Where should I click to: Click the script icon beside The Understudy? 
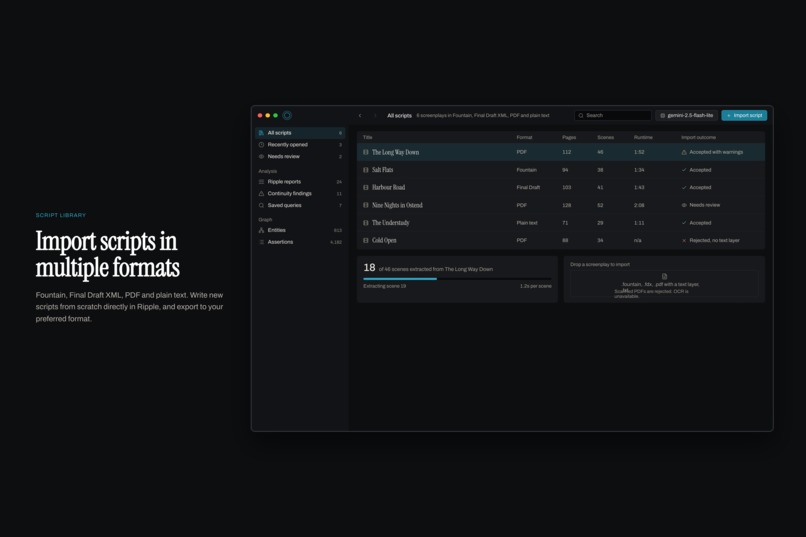point(366,223)
